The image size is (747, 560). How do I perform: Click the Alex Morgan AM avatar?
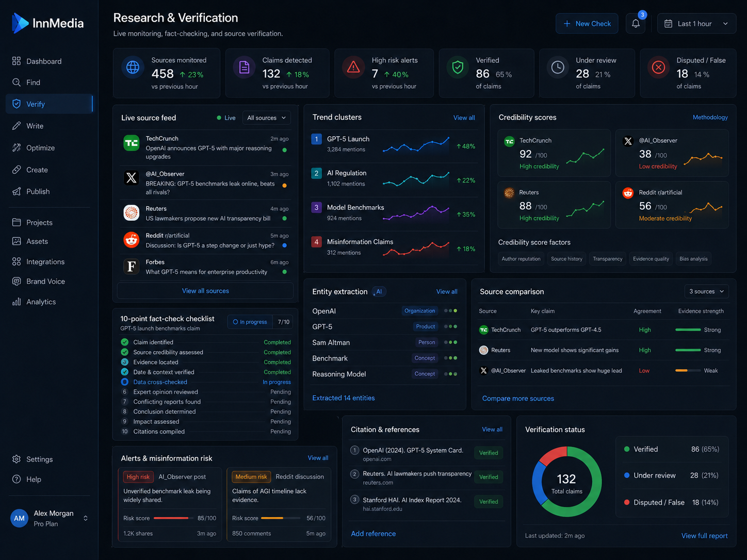click(x=19, y=518)
